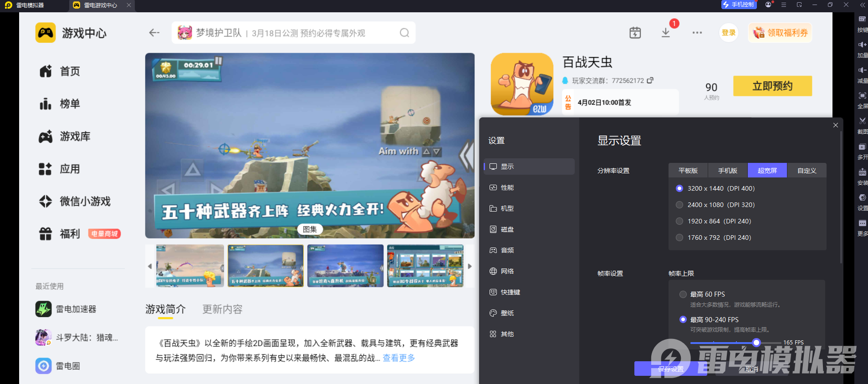
Task: Collapse the right toolbar with double chevron
Action: coord(862,5)
